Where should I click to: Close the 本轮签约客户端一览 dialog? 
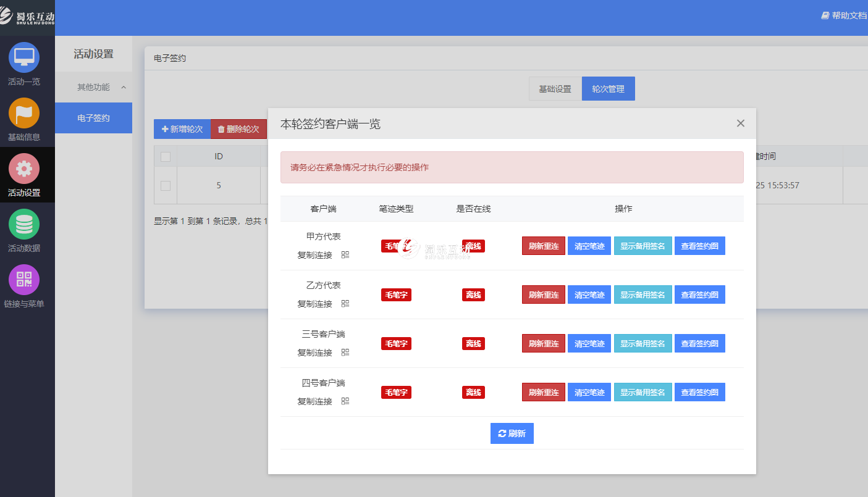[741, 123]
